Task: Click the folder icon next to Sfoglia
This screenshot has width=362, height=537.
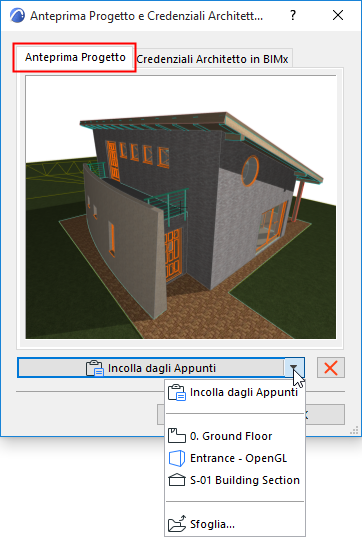Action: point(177,523)
